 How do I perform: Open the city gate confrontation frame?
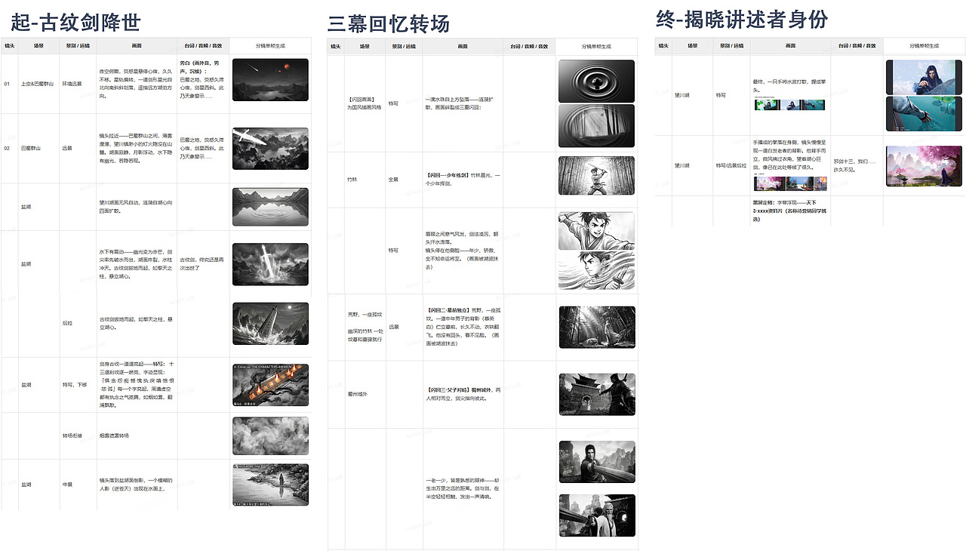pos(597,394)
